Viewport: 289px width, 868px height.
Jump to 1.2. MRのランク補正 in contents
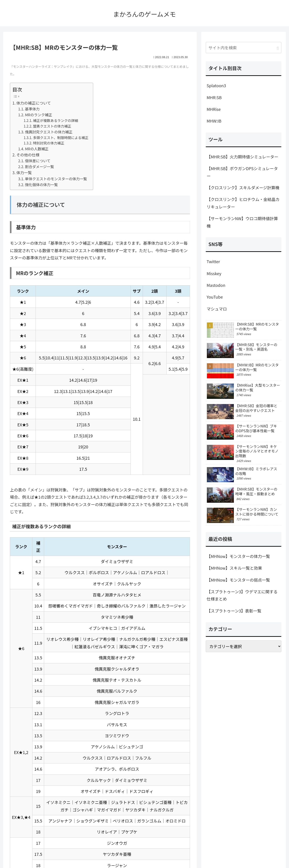click(x=35, y=115)
